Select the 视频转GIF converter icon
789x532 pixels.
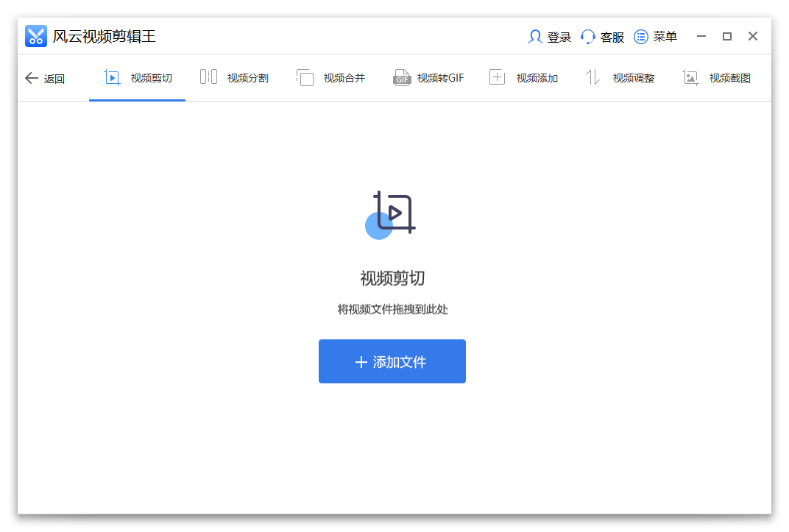click(x=402, y=77)
